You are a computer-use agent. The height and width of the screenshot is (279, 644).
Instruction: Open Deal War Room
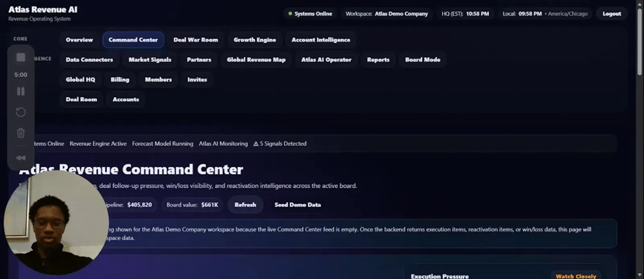[x=196, y=40]
